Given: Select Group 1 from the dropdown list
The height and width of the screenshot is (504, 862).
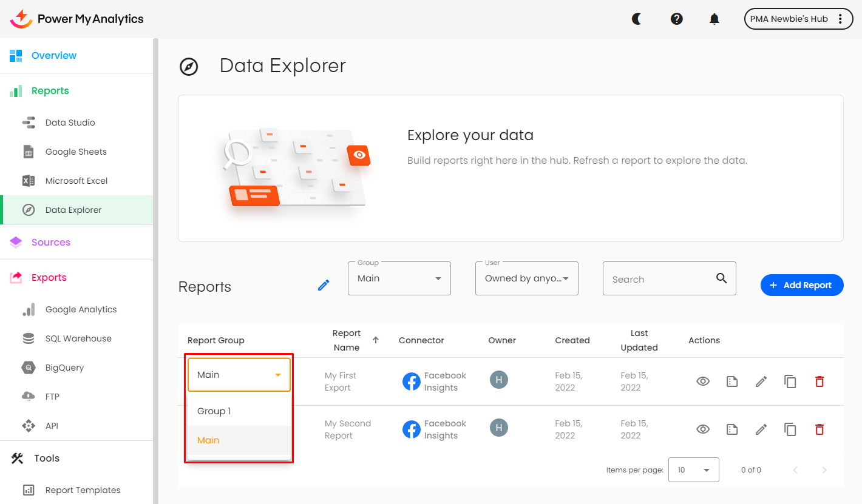Looking at the screenshot, I should coord(214,411).
